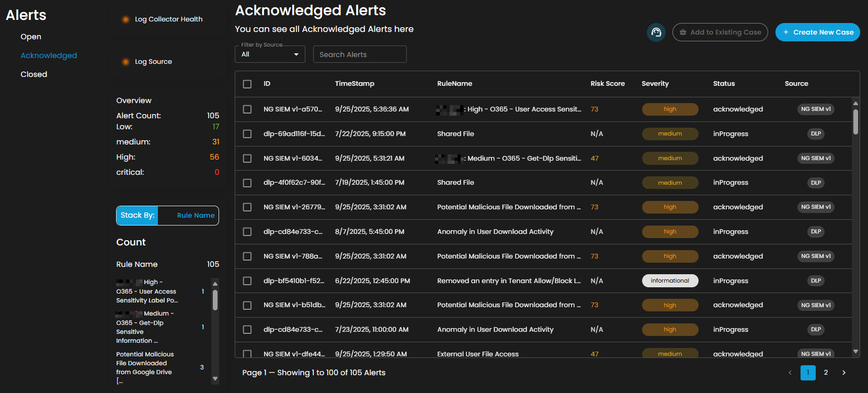Go to next page using arrow
Viewport: 868px width, 393px height.
[843, 373]
